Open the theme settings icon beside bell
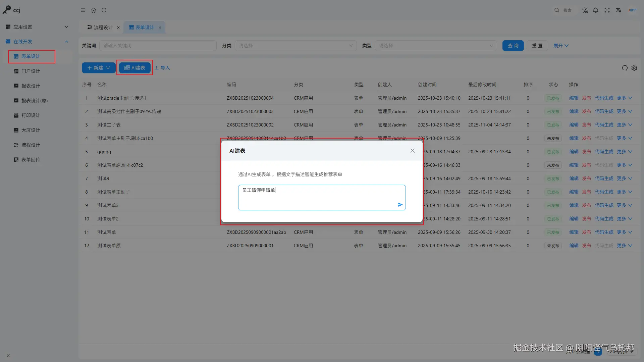644x362 pixels. pyautogui.click(x=585, y=10)
